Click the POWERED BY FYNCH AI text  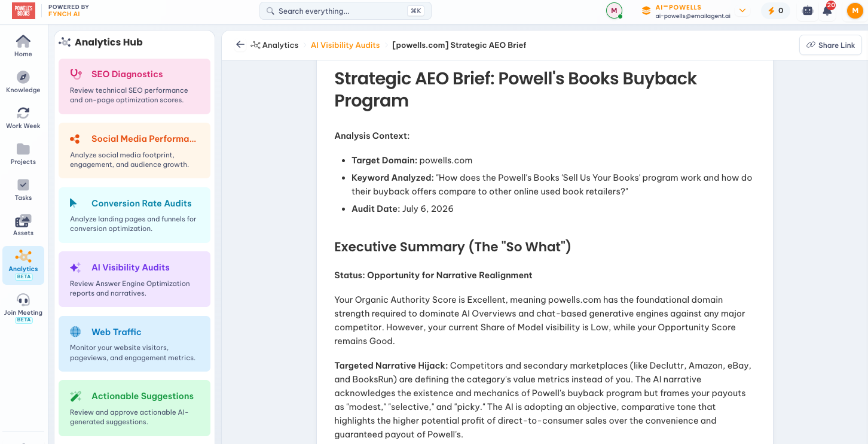(69, 11)
